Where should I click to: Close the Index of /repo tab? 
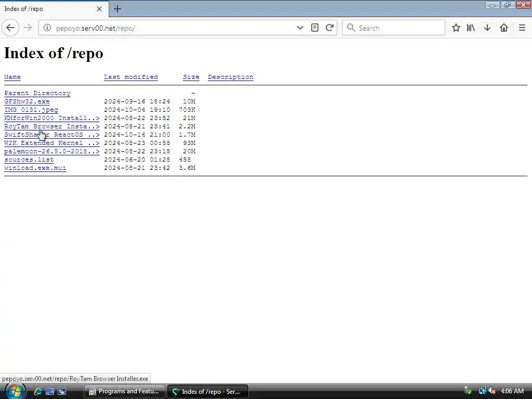99,9
